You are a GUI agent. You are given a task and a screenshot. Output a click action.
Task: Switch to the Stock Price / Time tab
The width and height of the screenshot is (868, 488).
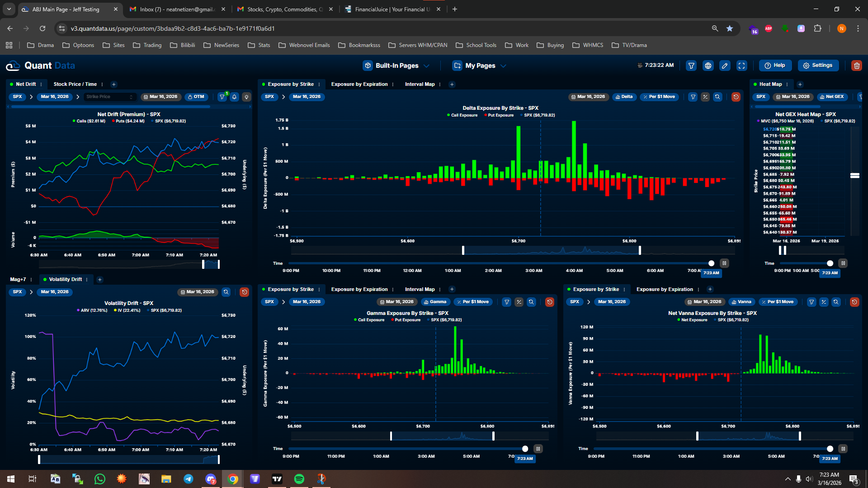[75, 84]
